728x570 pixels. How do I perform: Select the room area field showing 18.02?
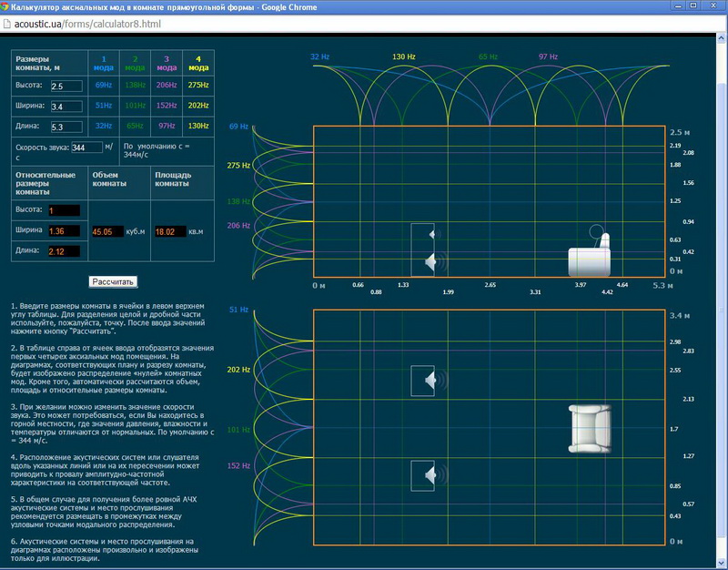[x=175, y=231]
